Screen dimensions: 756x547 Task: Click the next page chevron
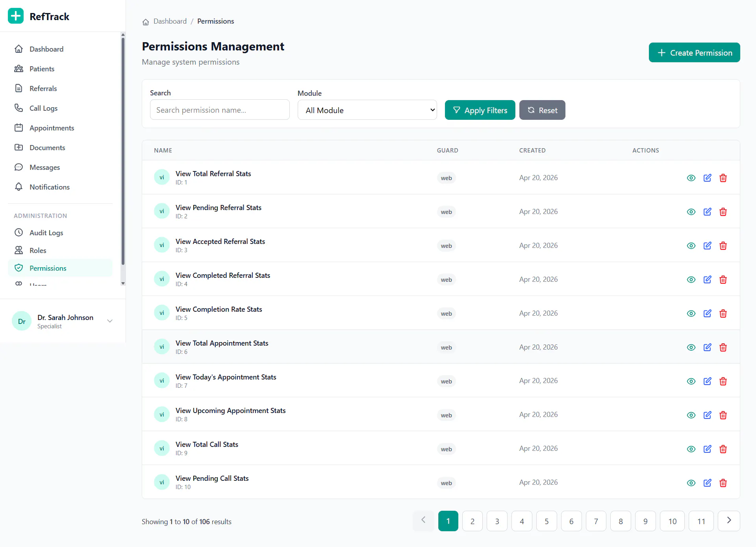pyautogui.click(x=729, y=521)
